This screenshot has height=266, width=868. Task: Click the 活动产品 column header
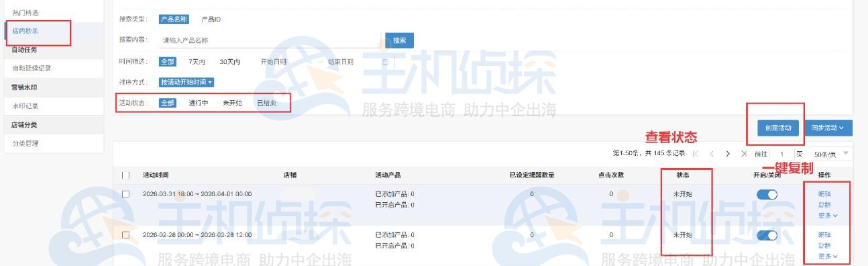tap(388, 175)
